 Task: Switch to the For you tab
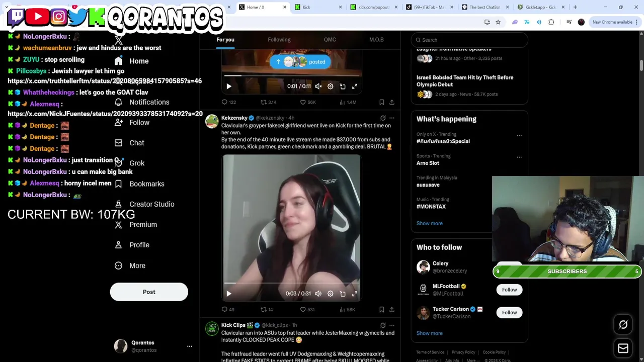click(x=225, y=40)
